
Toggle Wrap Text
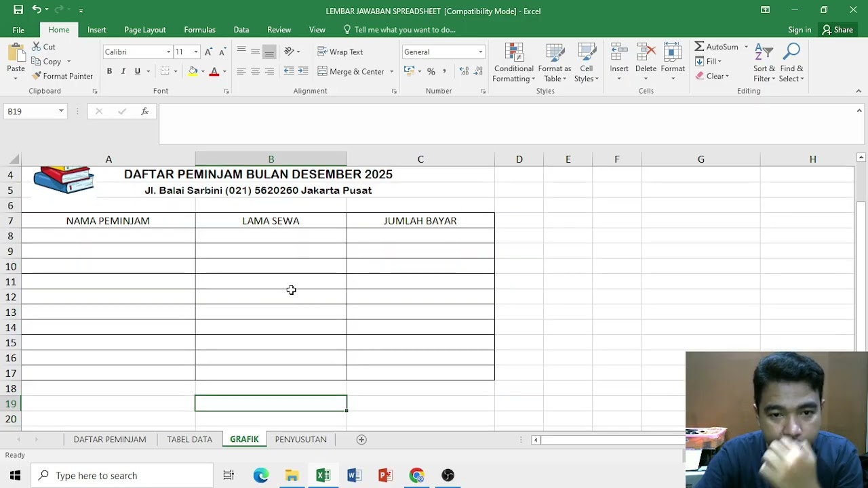340,52
